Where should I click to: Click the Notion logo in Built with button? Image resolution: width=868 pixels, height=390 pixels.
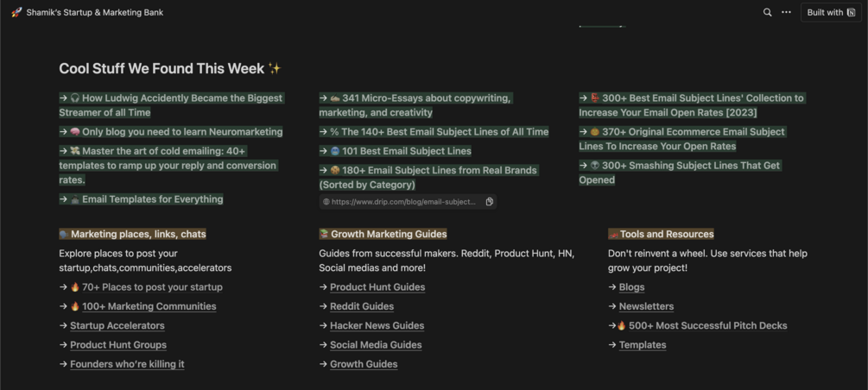coord(851,12)
